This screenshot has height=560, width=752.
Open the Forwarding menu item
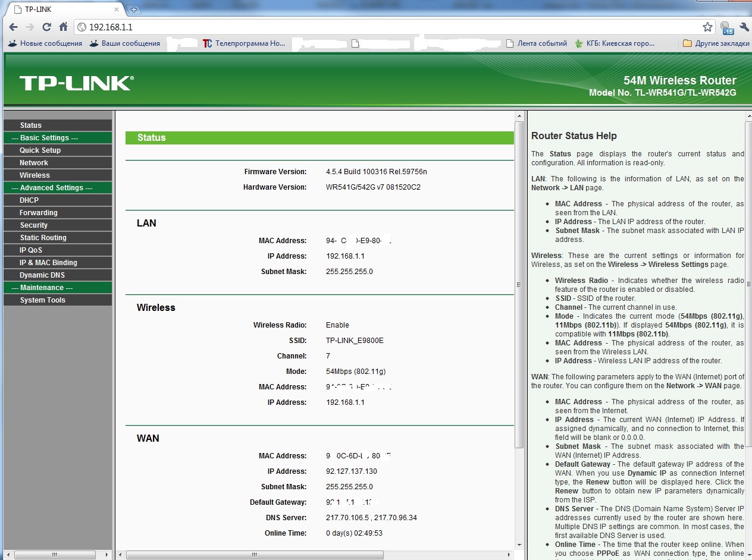[x=57, y=213]
